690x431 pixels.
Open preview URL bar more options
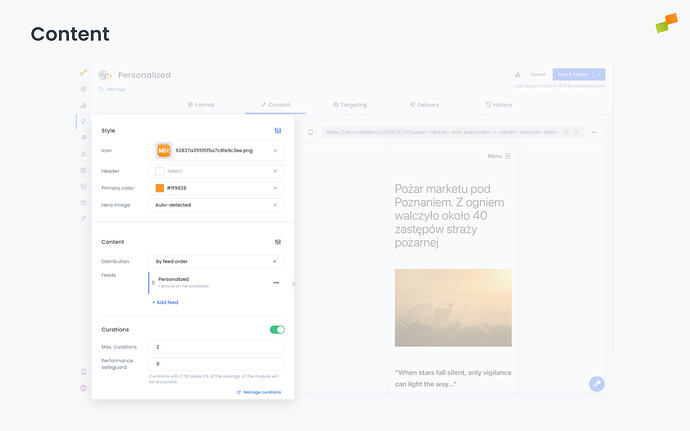(x=594, y=132)
